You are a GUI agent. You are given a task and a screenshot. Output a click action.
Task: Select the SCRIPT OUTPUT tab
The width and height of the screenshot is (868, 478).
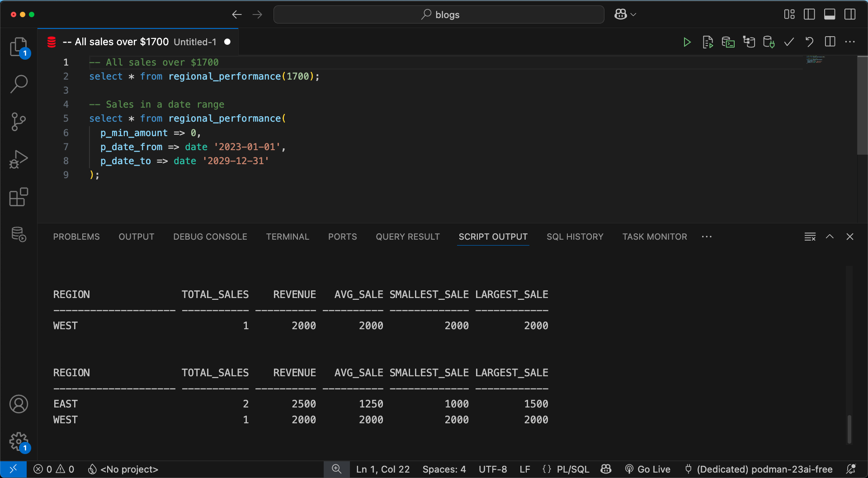click(493, 237)
